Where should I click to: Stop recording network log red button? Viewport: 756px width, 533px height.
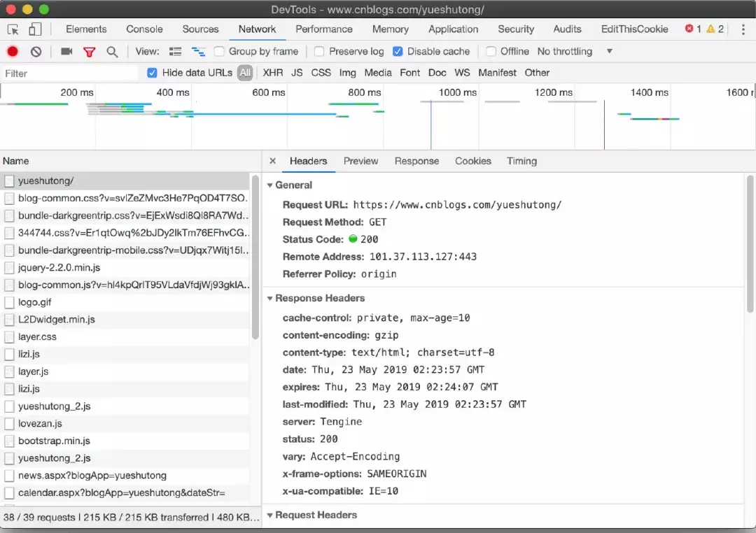click(x=13, y=52)
